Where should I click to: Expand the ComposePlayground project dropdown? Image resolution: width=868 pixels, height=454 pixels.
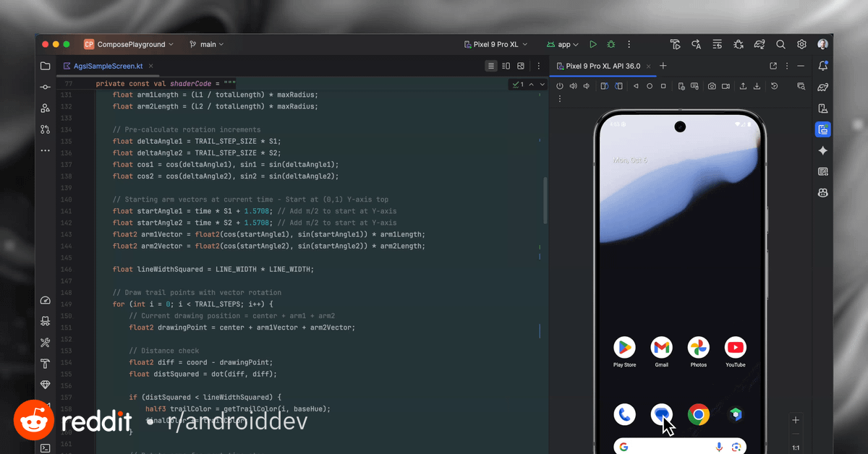click(129, 44)
